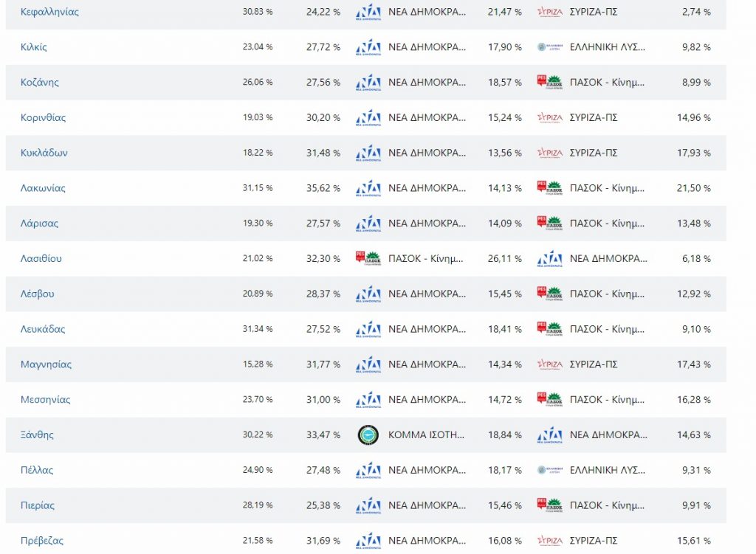Viewport: 756px width, 554px height.
Task: Click second-place Νέα Δημοκρατία logo in Ξάνθης row
Action: (x=549, y=435)
